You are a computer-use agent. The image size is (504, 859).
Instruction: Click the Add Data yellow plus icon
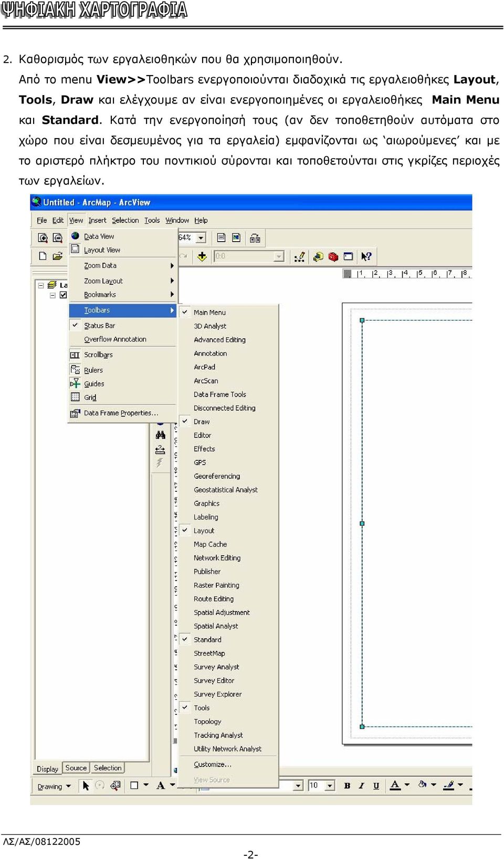pyautogui.click(x=202, y=256)
